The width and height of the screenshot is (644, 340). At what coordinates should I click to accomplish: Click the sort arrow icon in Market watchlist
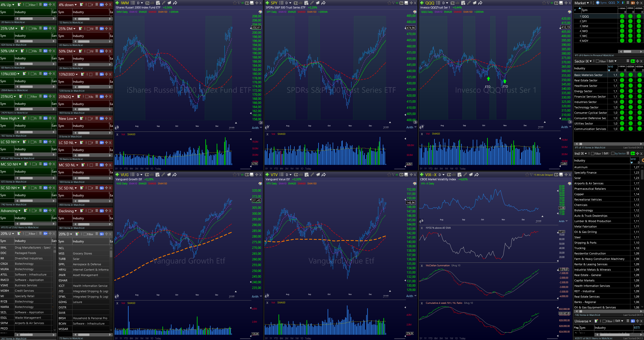623,3
